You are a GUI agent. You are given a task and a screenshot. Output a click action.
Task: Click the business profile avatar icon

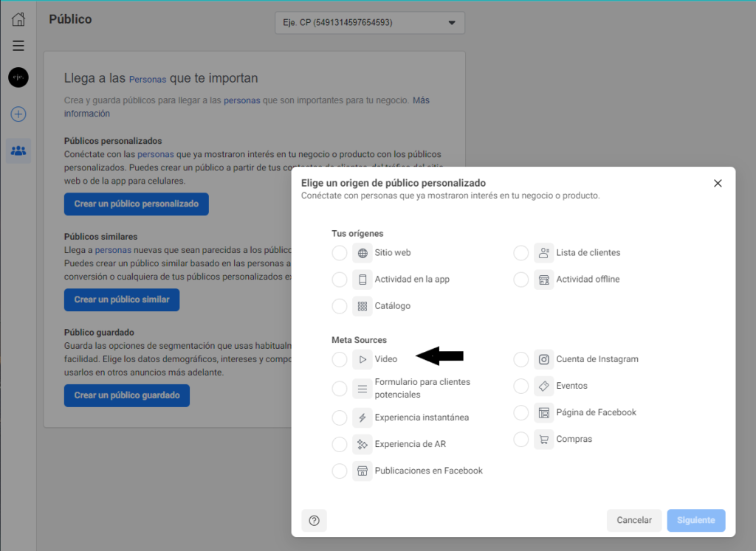point(18,77)
